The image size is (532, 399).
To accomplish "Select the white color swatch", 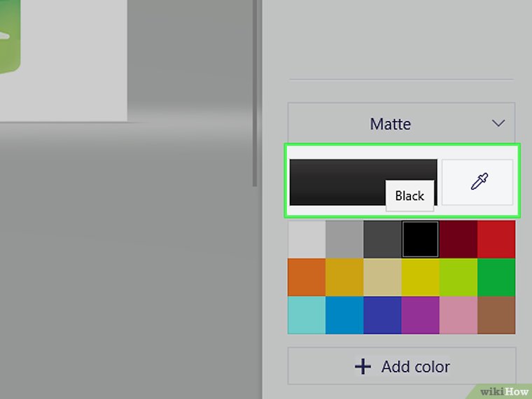I will [x=307, y=239].
